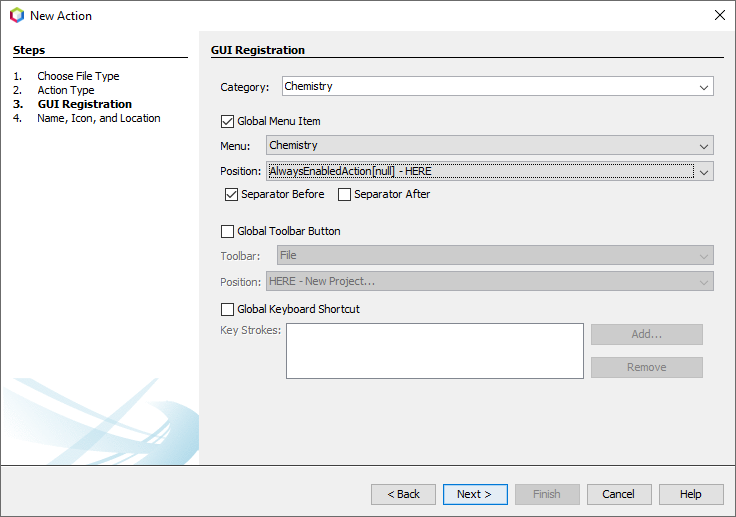
Task: Click the Name, Icon, and Location step
Action: pos(98,118)
